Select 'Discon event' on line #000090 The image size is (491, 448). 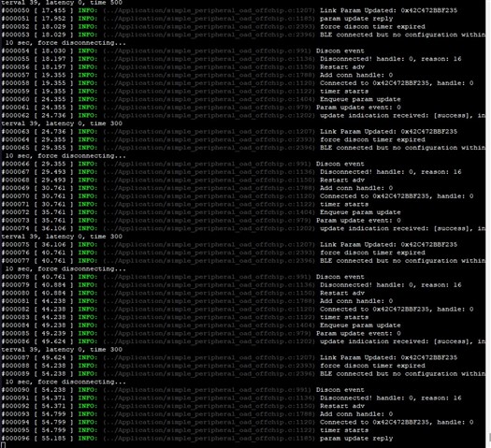point(340,390)
